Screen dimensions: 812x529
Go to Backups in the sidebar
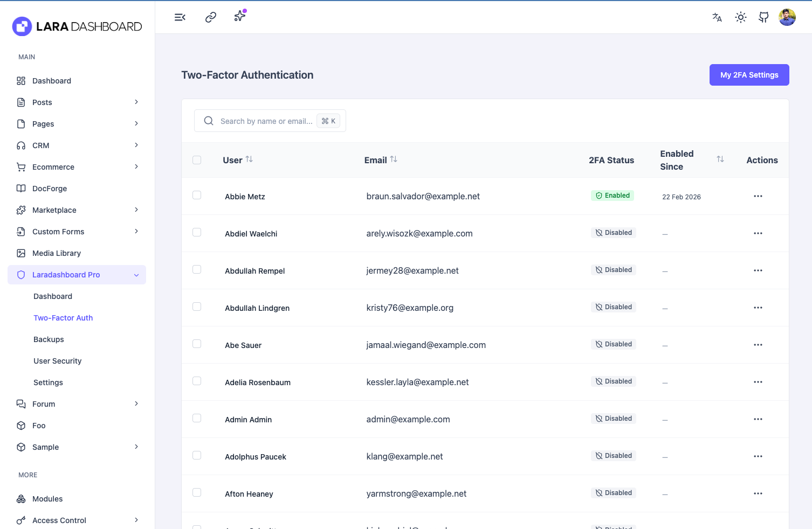(49, 339)
